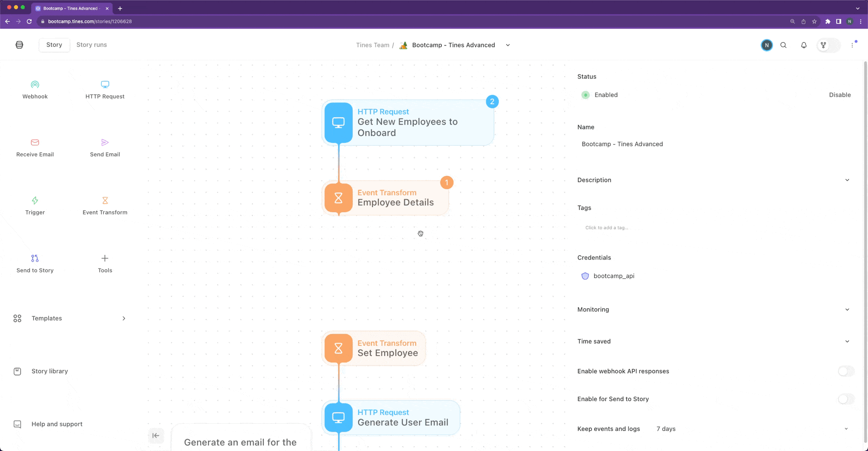Select the Event Transform action in sidebar

(x=105, y=205)
